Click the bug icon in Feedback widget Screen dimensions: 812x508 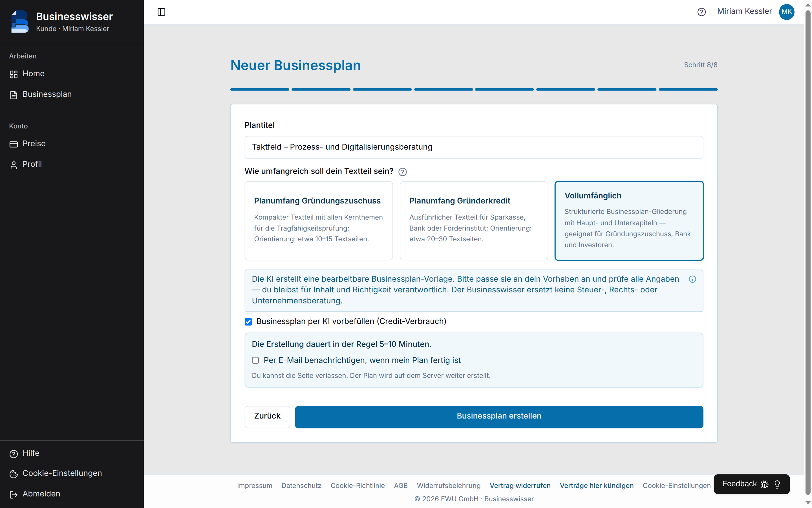pyautogui.click(x=764, y=484)
